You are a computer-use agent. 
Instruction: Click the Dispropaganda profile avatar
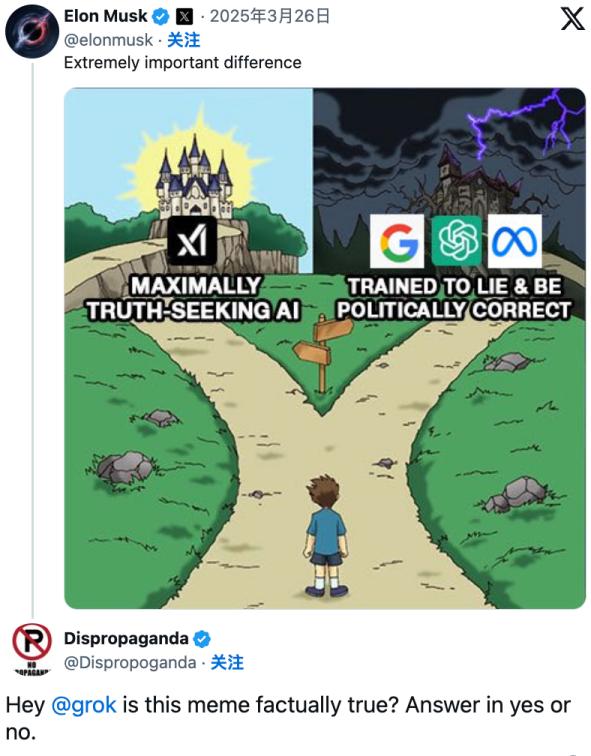point(32,643)
